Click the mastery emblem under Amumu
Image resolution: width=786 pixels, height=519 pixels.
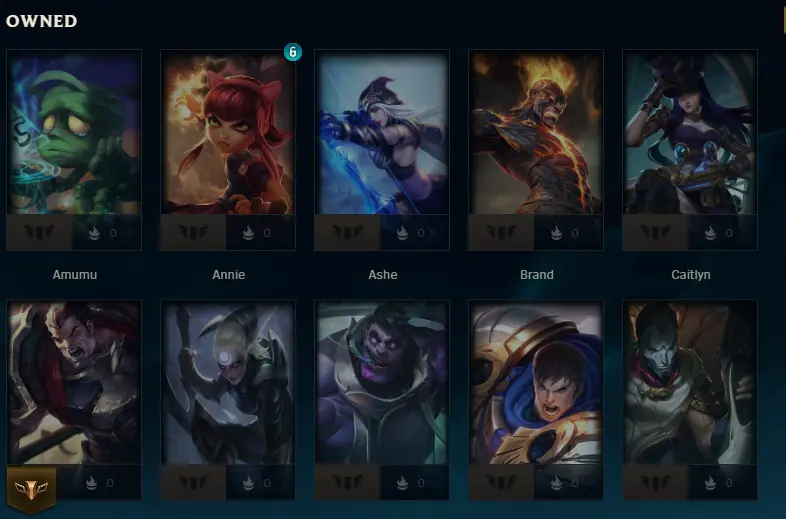pos(40,232)
